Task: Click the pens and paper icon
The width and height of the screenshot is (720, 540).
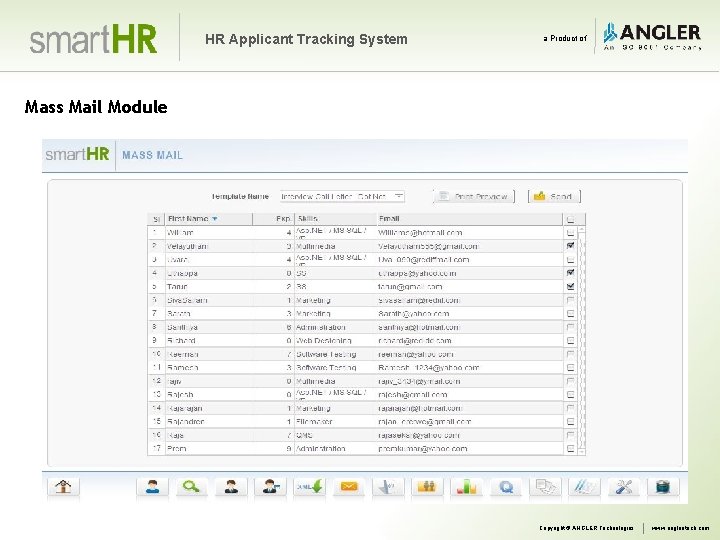Action: click(x=584, y=487)
